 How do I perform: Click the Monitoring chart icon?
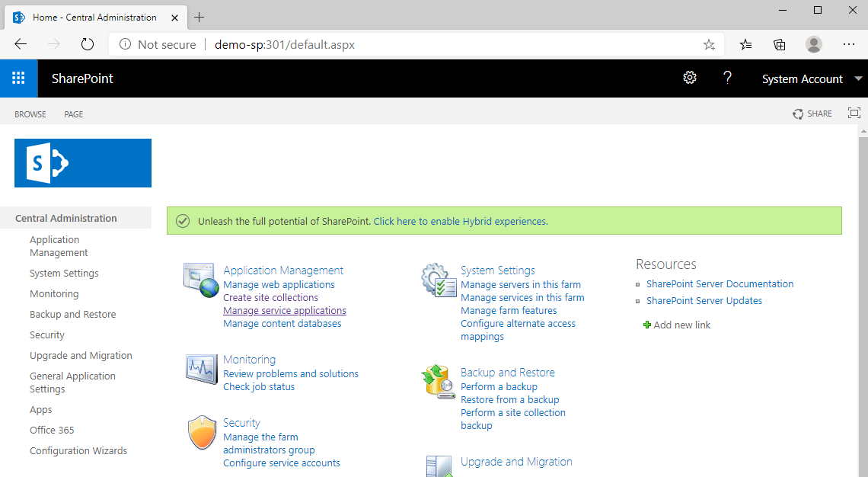(x=201, y=368)
